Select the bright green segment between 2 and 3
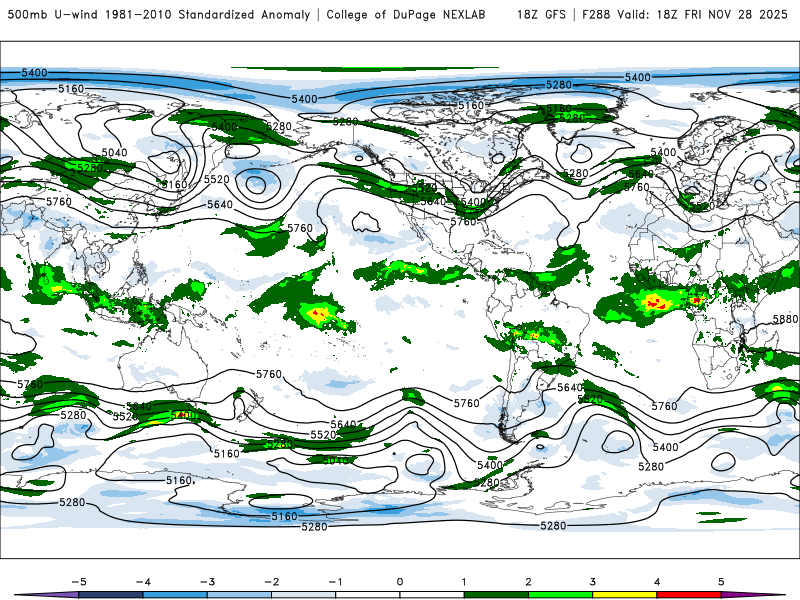Screen dimensions: 800x600 (561, 595)
